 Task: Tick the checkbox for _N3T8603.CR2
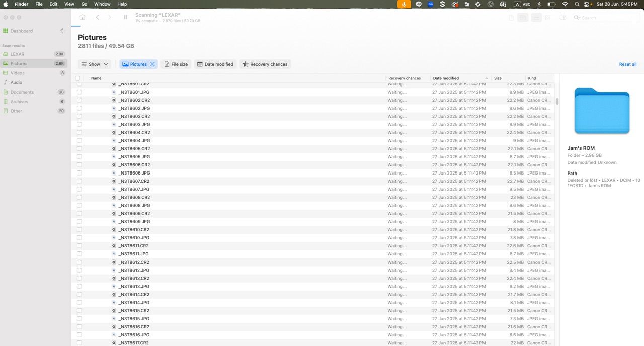79,116
